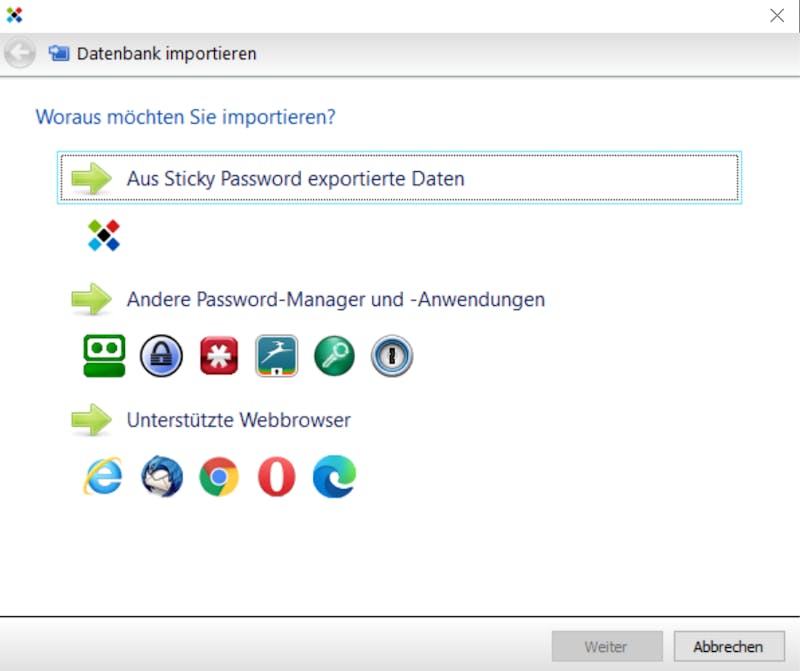Choose 'Andere Password-Manager und -Anwendungen'
Screen dimensions: 800x671
click(x=336, y=299)
